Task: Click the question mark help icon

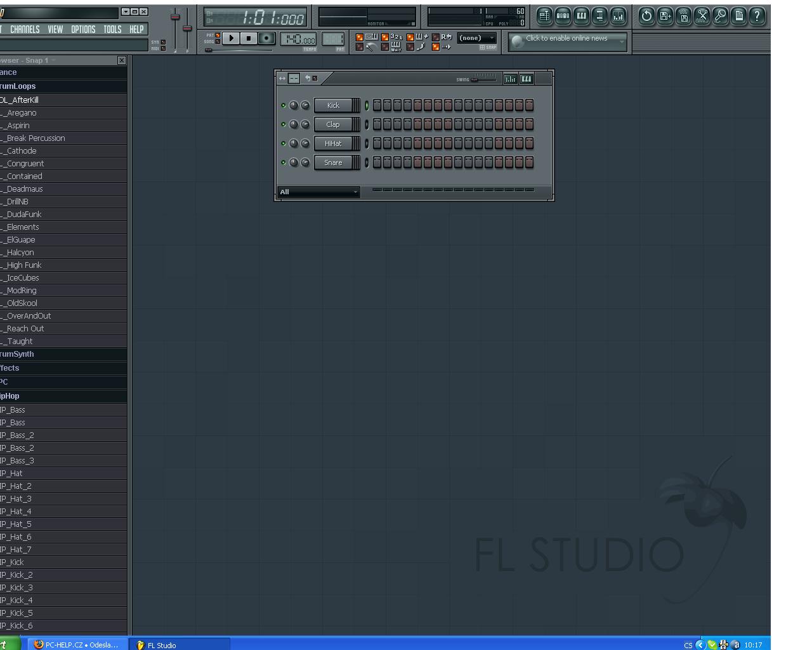Action: (x=757, y=17)
